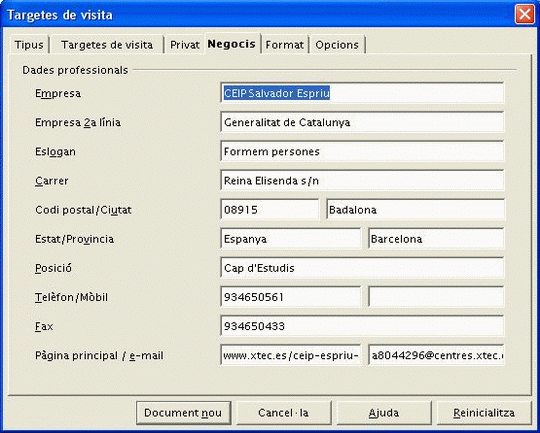
Task: Open help with the Ajuda button
Action: click(384, 413)
